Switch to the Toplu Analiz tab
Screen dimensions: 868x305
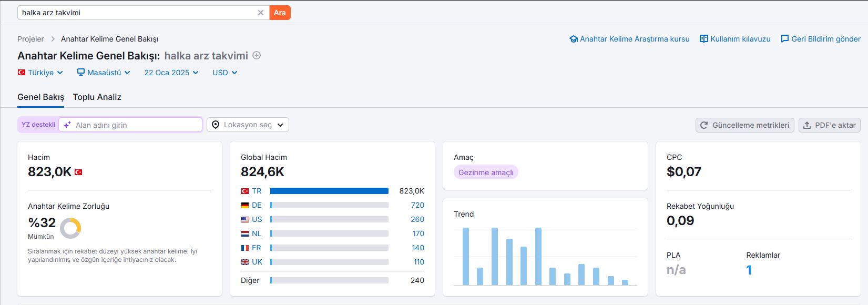97,97
